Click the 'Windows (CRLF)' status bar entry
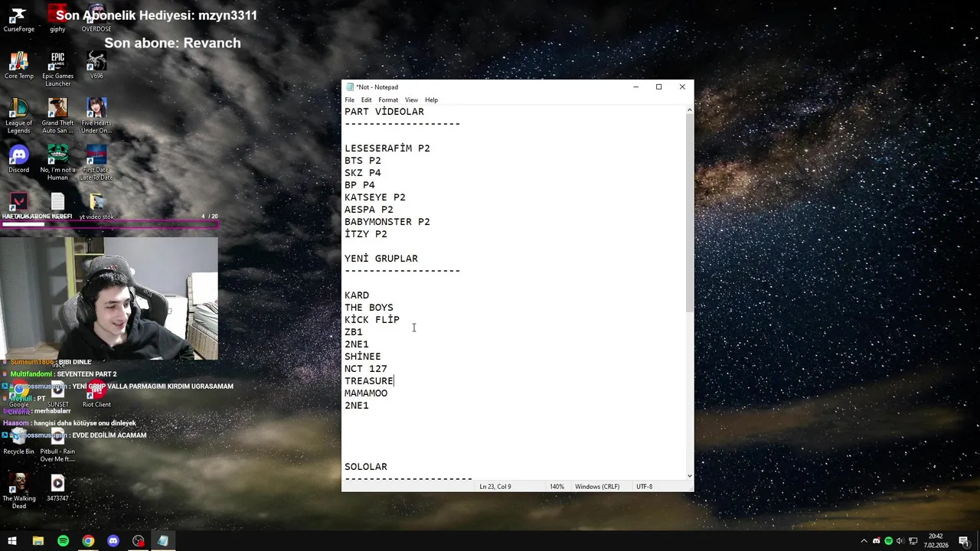The width and height of the screenshot is (980, 551). [597, 487]
